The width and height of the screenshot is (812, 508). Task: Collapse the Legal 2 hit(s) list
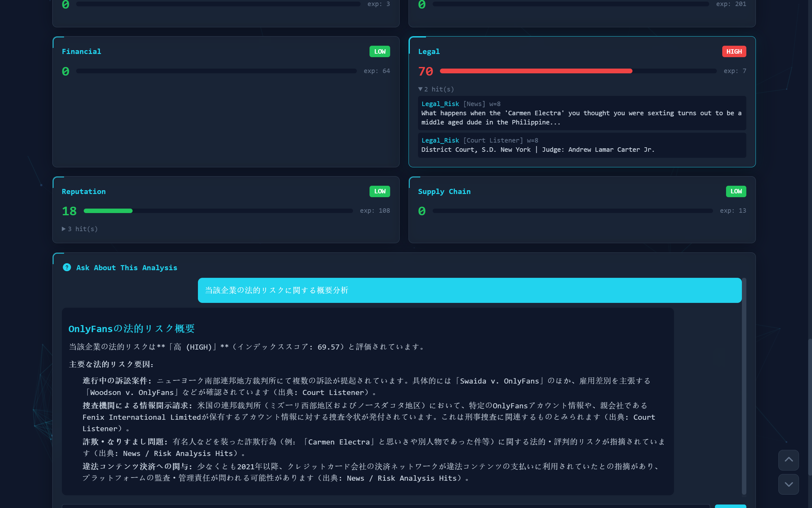click(436, 89)
